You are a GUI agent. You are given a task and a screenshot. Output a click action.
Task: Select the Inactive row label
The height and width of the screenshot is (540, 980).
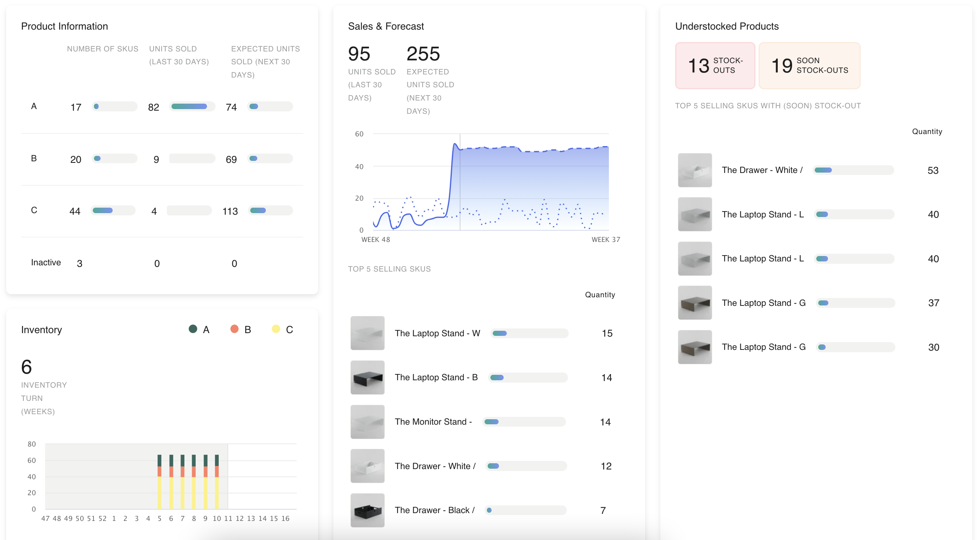(x=46, y=263)
